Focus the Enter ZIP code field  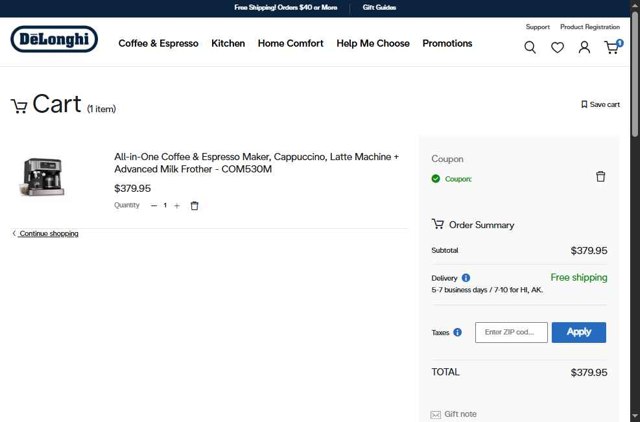[511, 332]
